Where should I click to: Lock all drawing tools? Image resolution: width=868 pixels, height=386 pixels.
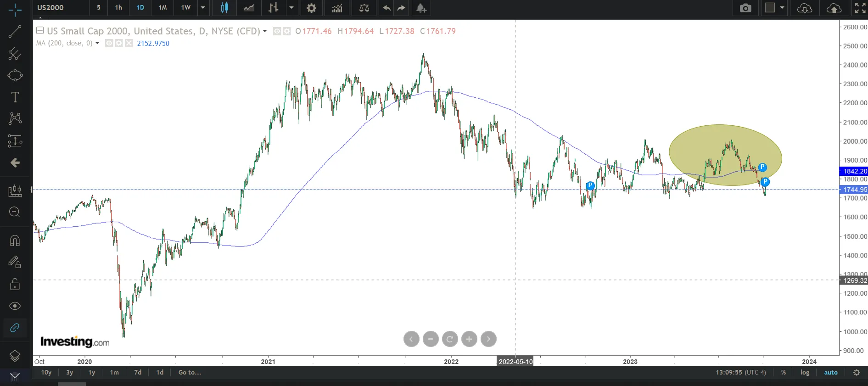pyautogui.click(x=15, y=284)
